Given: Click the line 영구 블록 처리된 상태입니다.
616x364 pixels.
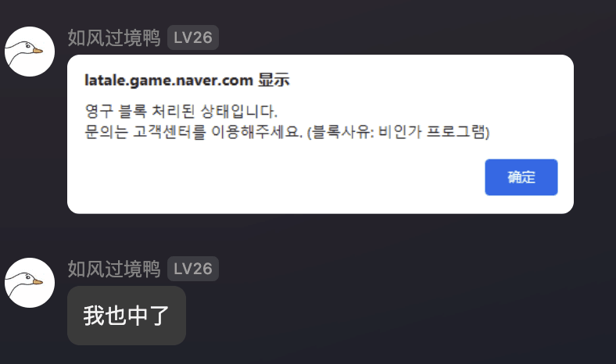Looking at the screenshot, I should coord(181,111).
